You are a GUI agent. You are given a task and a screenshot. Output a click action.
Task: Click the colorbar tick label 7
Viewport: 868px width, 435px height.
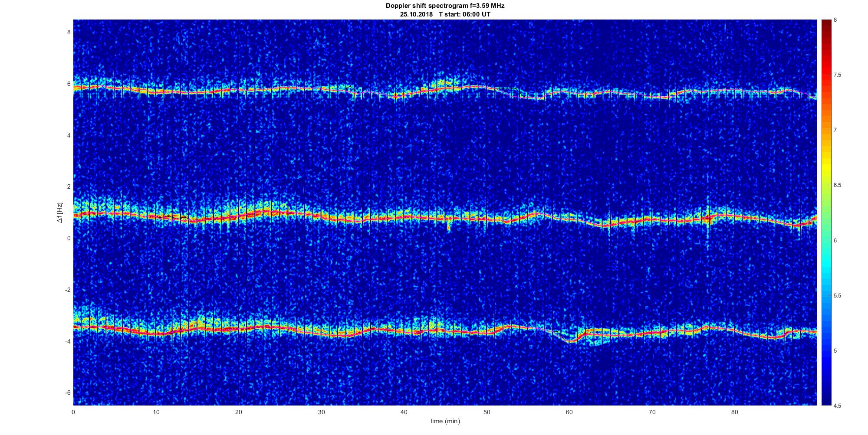click(835, 130)
